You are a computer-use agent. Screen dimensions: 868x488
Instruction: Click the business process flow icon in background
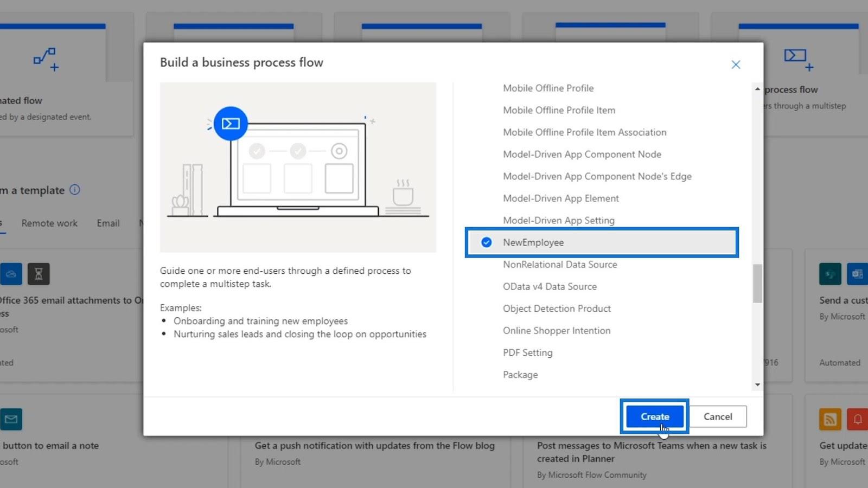799,60
